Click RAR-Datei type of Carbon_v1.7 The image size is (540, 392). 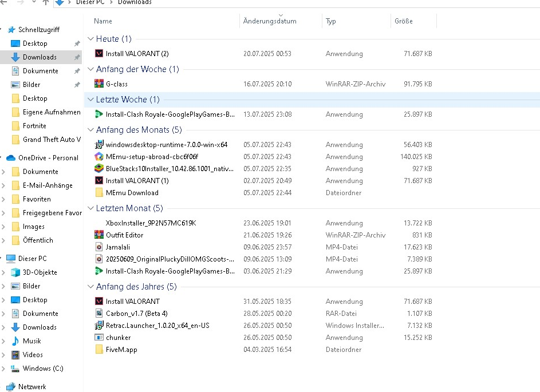(x=341, y=313)
